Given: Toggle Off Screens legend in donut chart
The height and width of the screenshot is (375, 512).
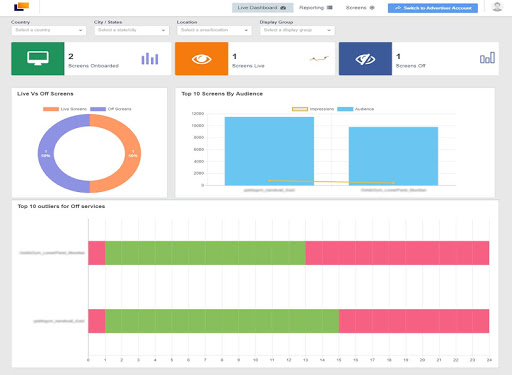Looking at the screenshot, I should [x=111, y=109].
